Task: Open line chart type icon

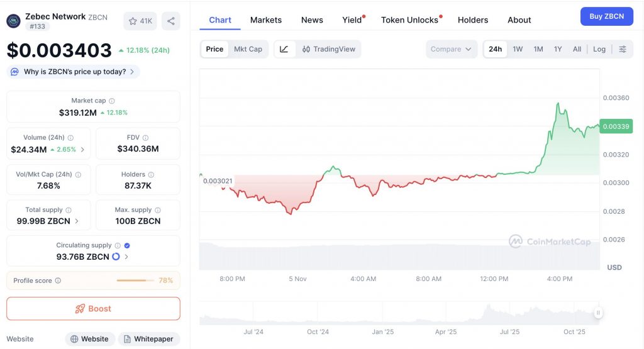Action: click(x=284, y=49)
